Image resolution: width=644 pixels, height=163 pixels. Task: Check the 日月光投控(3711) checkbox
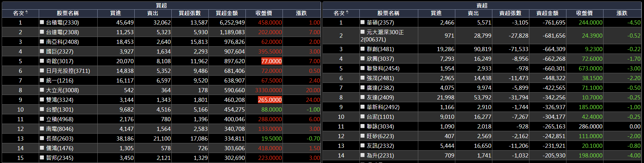tap(42, 70)
